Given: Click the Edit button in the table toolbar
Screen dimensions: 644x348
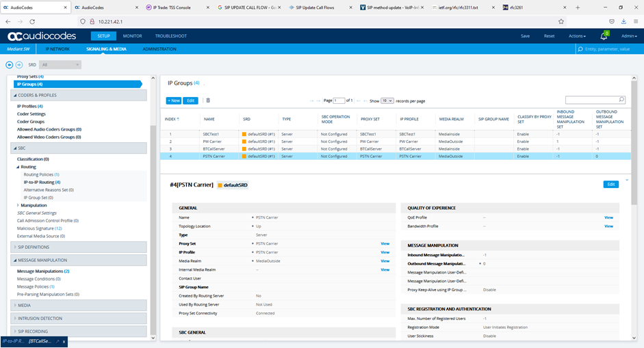Looking at the screenshot, I should point(191,101).
